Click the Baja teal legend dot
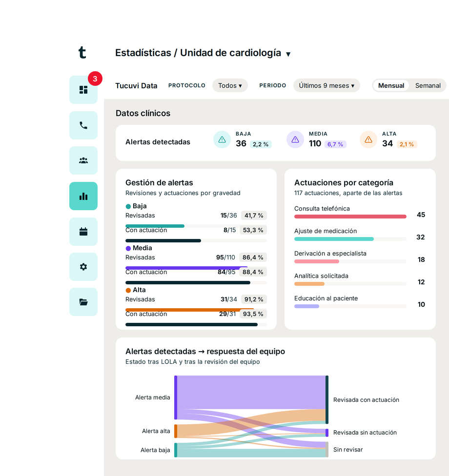The image size is (449, 476). [x=128, y=206]
